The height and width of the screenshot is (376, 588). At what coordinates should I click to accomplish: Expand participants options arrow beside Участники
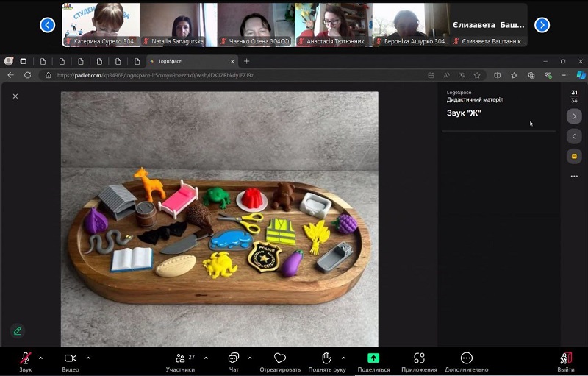click(x=206, y=358)
